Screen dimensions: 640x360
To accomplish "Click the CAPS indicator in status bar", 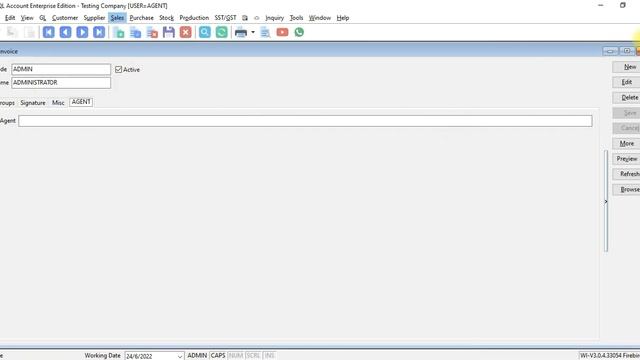I will click(x=218, y=356).
